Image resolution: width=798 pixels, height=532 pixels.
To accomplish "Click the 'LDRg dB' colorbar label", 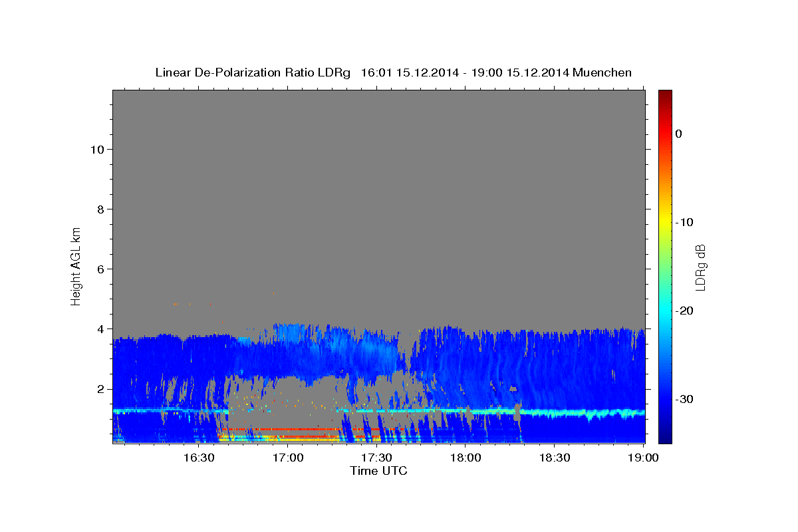I will [700, 267].
